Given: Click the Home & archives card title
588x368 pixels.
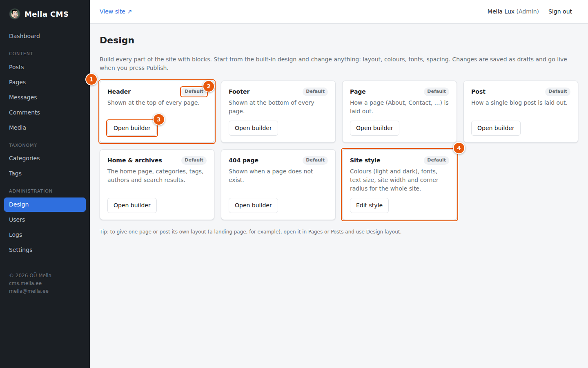Looking at the screenshot, I should point(135,160).
